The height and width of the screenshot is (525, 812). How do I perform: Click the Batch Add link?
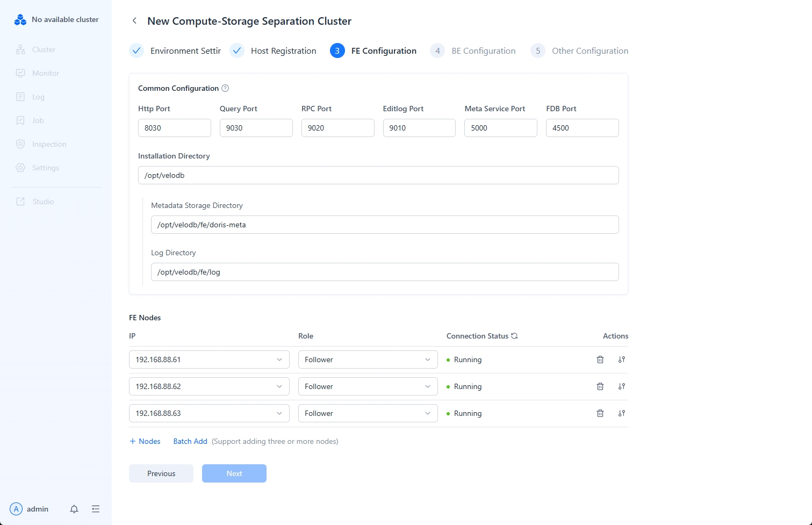(x=190, y=441)
